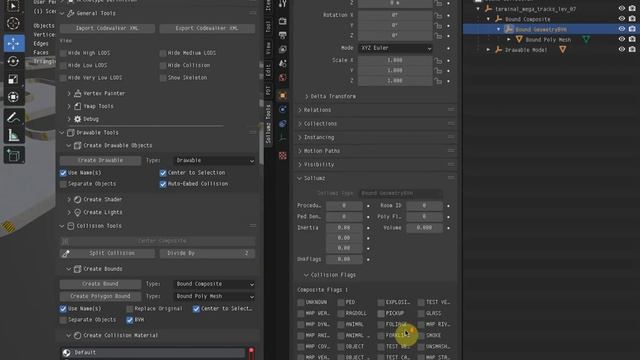Open the Scene properties tab icon
640x360 pixels.
click(x=282, y=64)
